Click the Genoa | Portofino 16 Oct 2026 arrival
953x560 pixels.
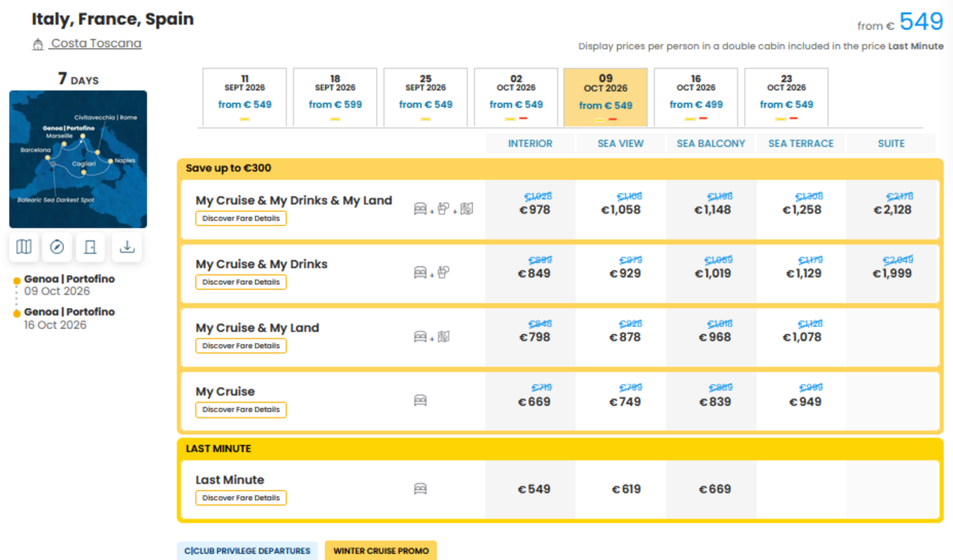point(69,318)
